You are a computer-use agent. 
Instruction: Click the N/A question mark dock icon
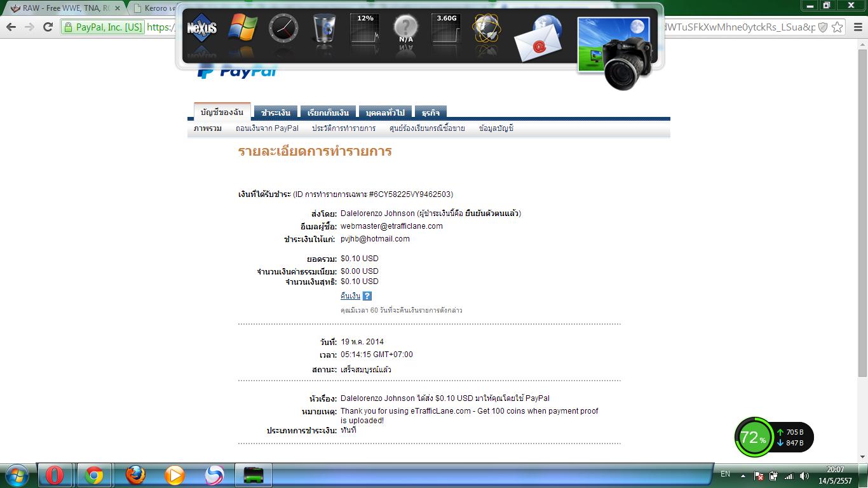405,29
